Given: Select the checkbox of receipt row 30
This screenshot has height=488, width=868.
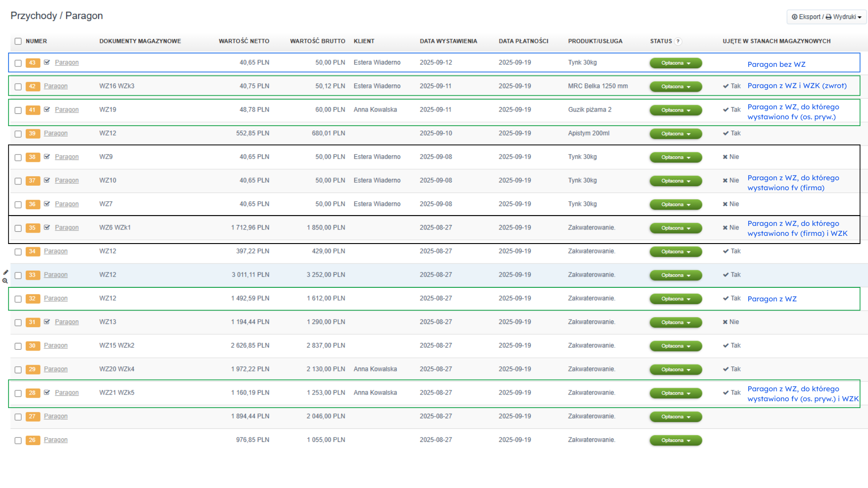Looking at the screenshot, I should pyautogui.click(x=18, y=346).
